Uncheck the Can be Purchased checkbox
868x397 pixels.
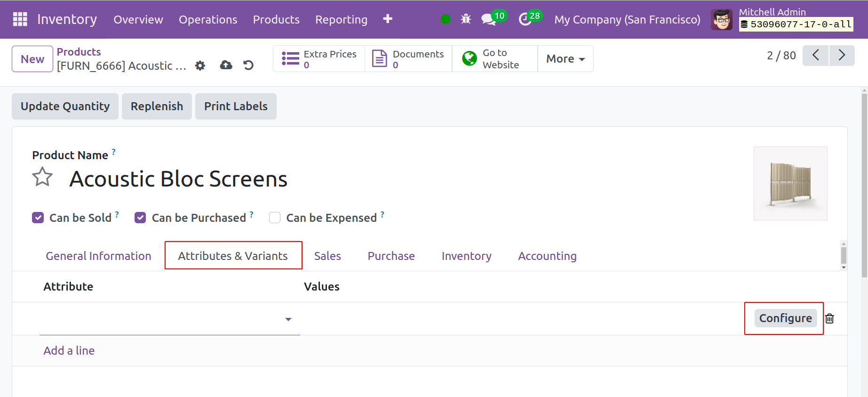(x=140, y=218)
